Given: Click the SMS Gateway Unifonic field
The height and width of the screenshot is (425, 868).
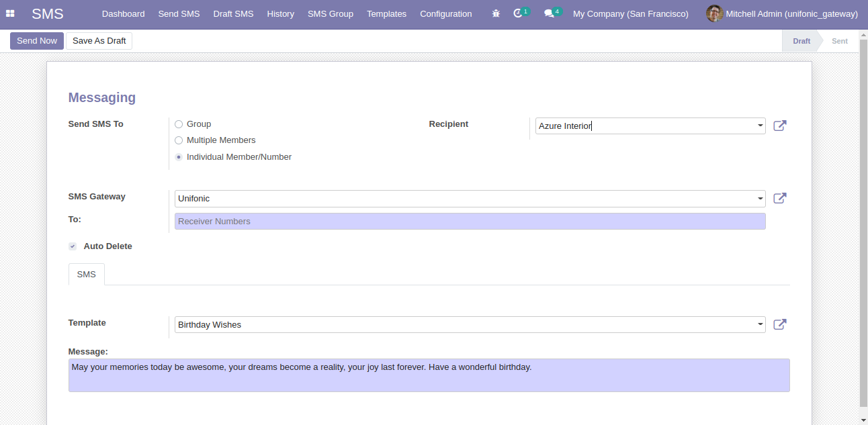Looking at the screenshot, I should pyautogui.click(x=470, y=198).
